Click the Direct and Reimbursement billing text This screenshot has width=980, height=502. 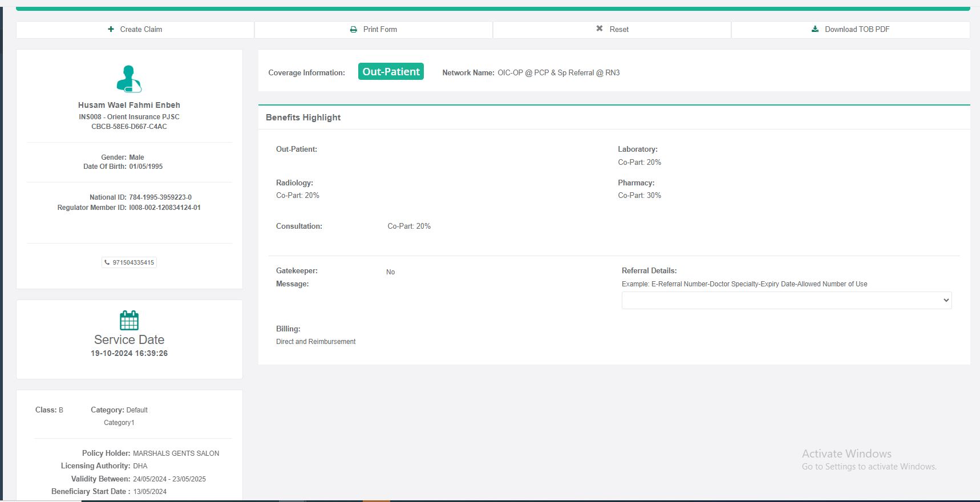point(316,342)
